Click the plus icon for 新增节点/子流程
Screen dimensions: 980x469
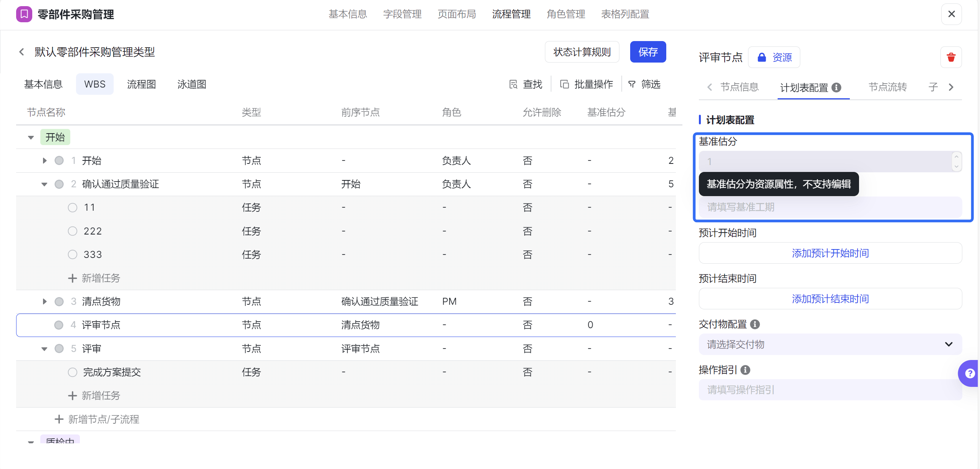pos(59,419)
